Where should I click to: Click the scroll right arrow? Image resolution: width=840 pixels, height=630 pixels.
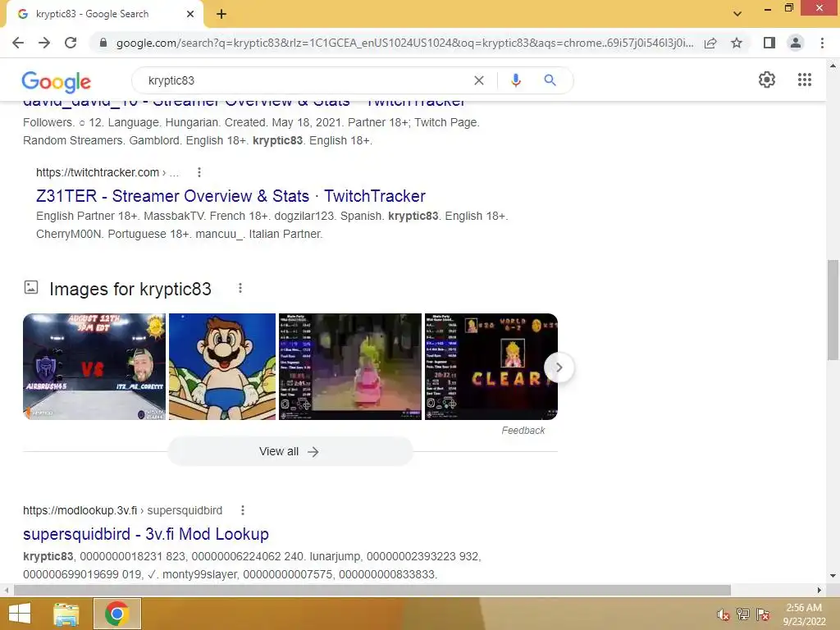coord(819,591)
